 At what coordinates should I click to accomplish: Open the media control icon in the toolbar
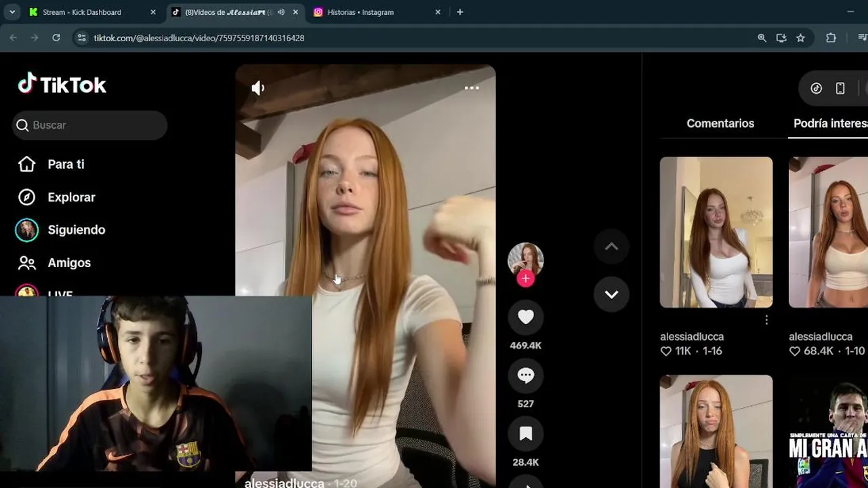[862, 38]
